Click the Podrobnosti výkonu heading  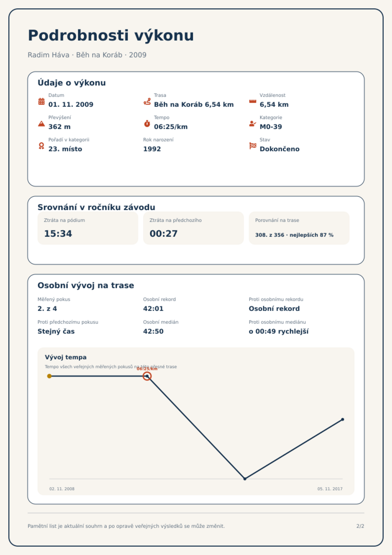pyautogui.click(x=111, y=35)
